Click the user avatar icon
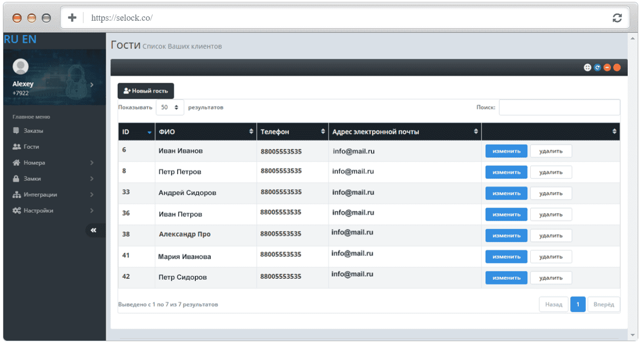644x345 pixels. coord(20,67)
